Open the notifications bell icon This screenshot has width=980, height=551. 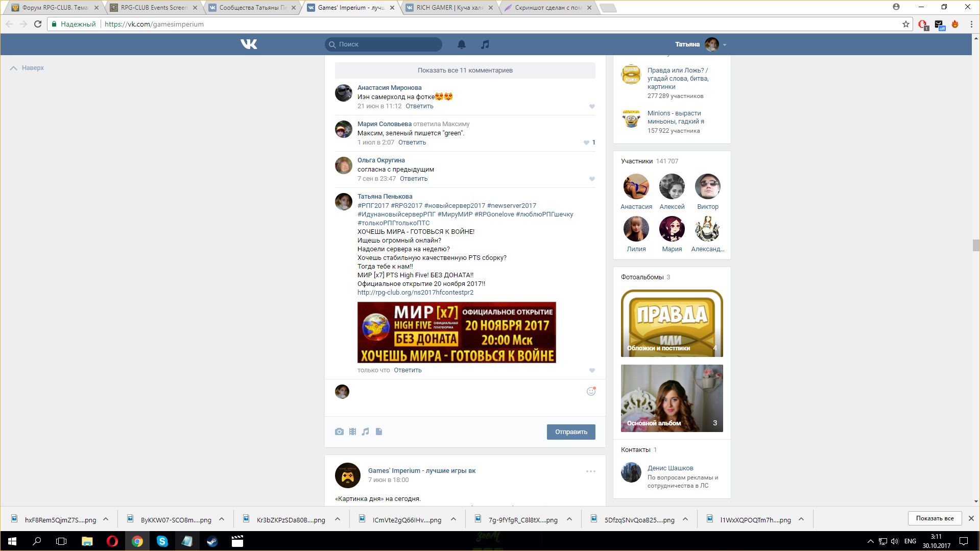[x=462, y=44]
